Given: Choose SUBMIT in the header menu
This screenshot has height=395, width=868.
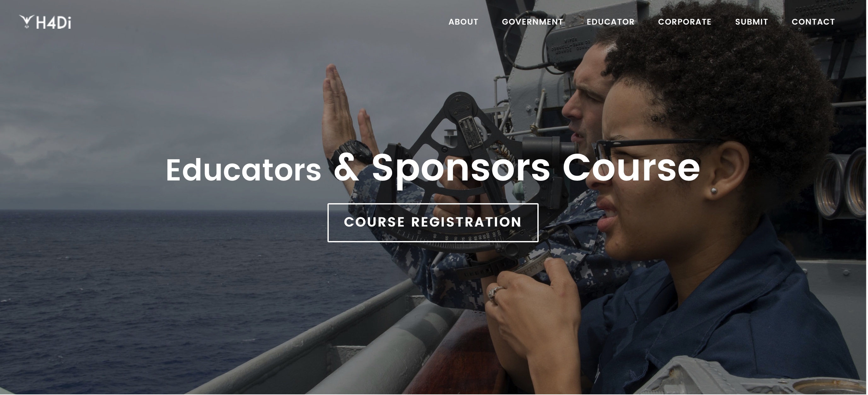Looking at the screenshot, I should (751, 22).
